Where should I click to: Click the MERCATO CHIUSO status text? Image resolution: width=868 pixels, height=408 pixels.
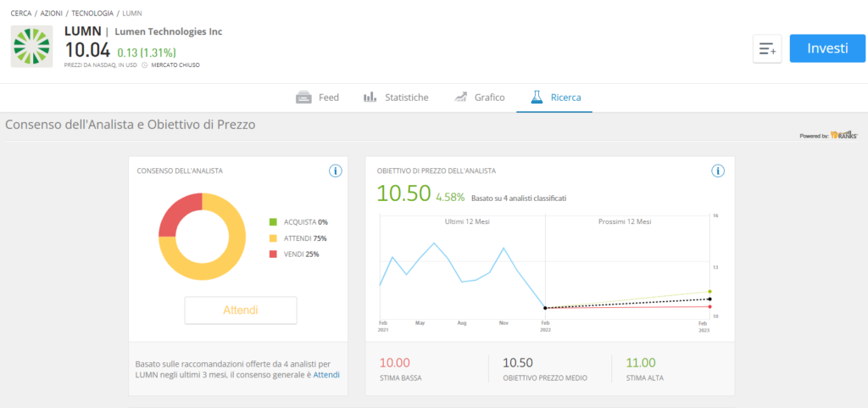[x=175, y=65]
